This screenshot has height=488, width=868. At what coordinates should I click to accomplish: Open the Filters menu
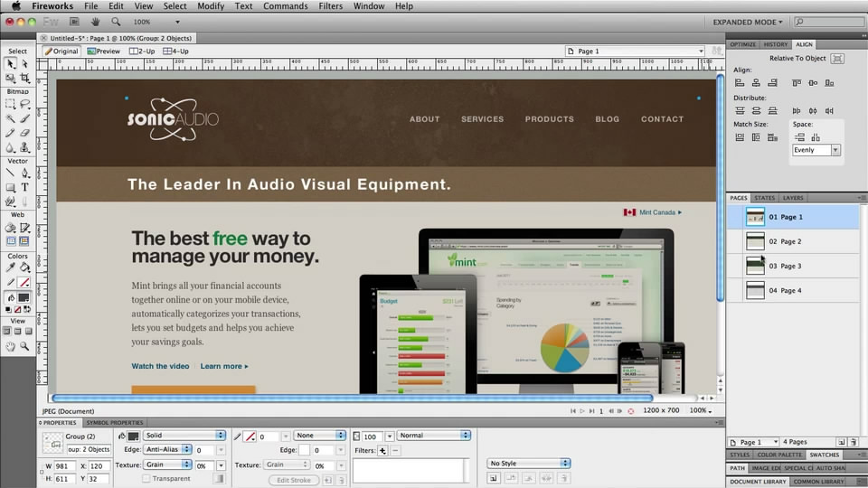tap(330, 6)
